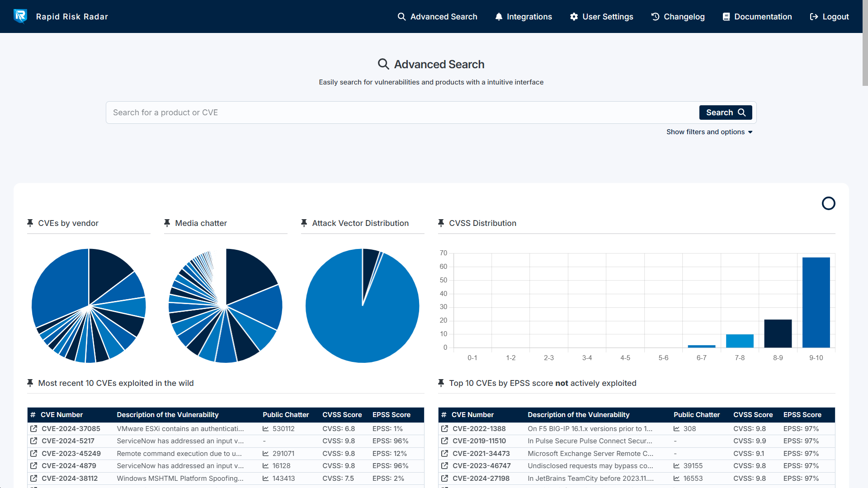The height and width of the screenshot is (488, 868).
Task: Open the CVE-2024-5217 link
Action: pyautogui.click(x=68, y=441)
